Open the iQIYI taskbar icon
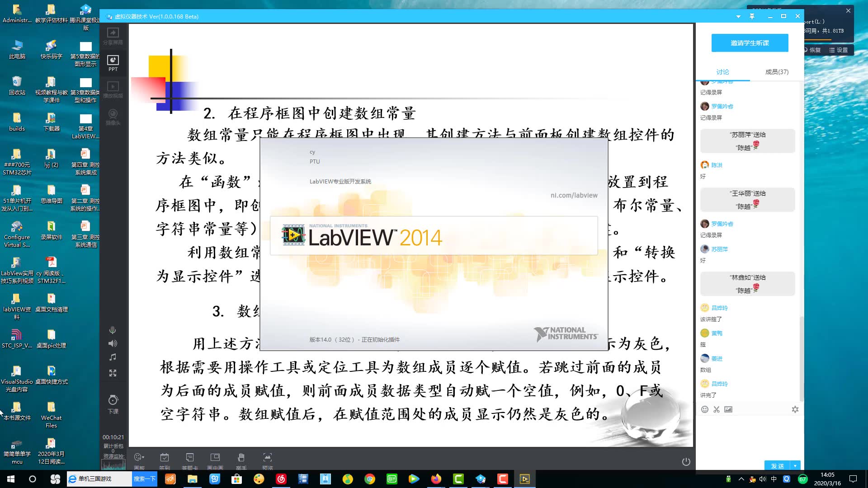The width and height of the screenshot is (868, 488). (392, 479)
